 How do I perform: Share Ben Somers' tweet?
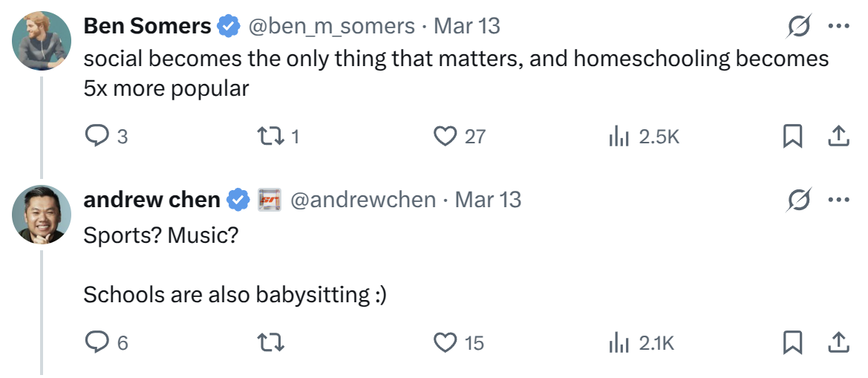pos(838,136)
